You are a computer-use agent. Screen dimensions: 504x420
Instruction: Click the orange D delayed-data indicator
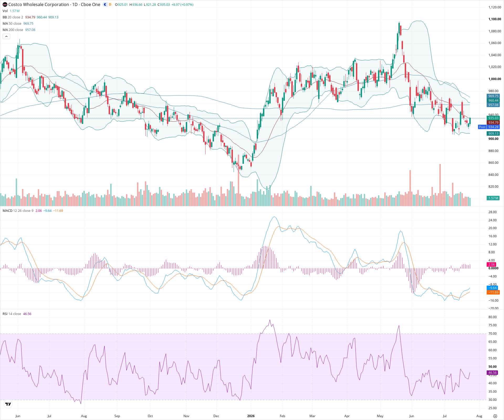click(x=110, y=4)
